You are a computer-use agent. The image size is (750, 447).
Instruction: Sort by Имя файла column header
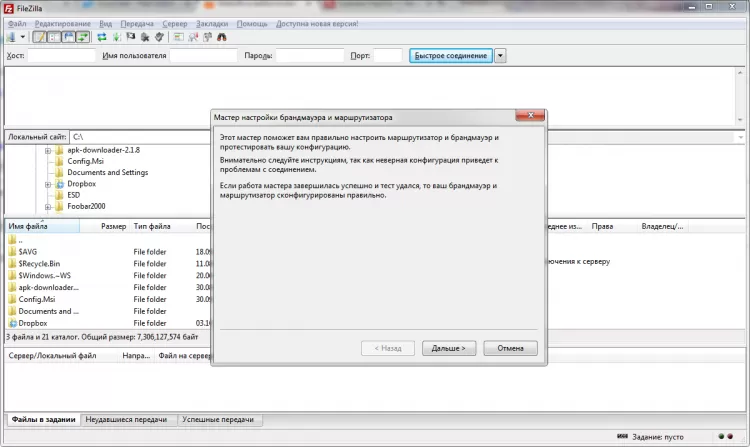coord(42,226)
